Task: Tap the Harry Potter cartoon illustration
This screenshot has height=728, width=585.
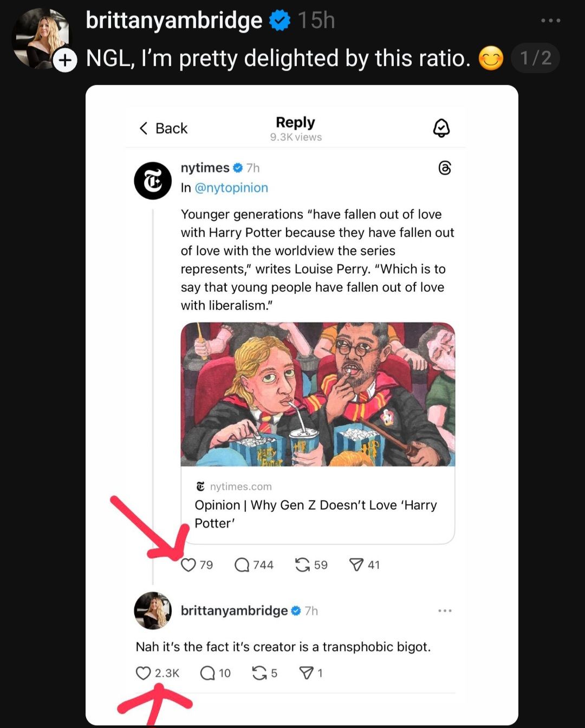Action: pos(317,394)
